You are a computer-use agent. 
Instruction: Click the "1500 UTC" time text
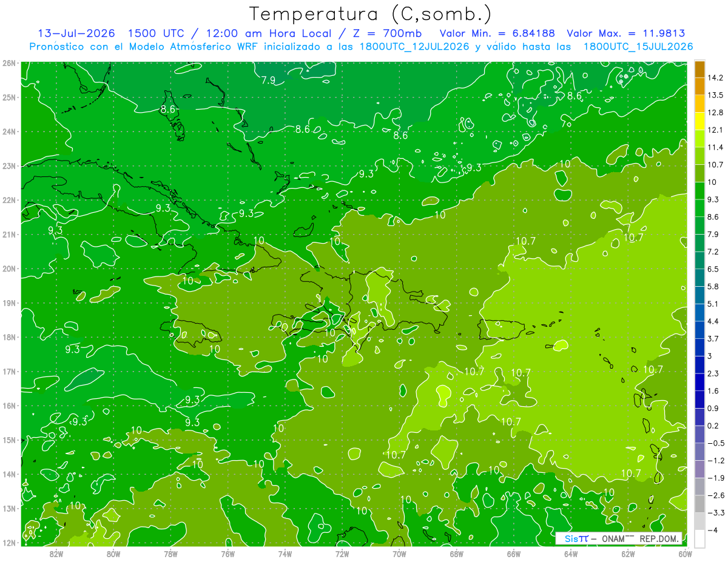tap(155, 33)
